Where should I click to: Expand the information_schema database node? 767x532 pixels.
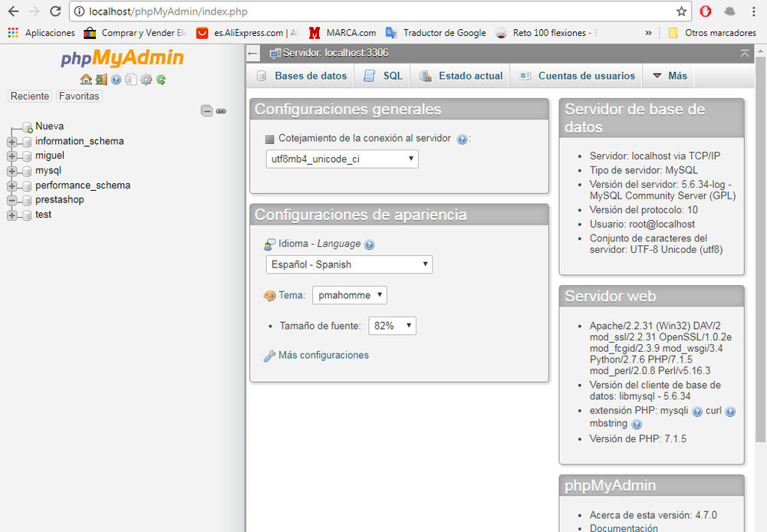coord(12,142)
